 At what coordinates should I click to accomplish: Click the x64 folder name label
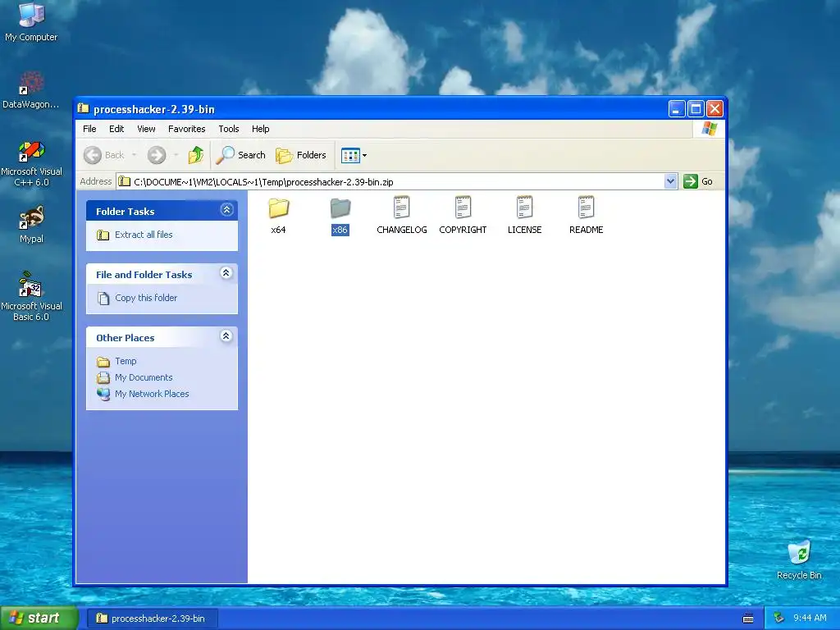[279, 230]
